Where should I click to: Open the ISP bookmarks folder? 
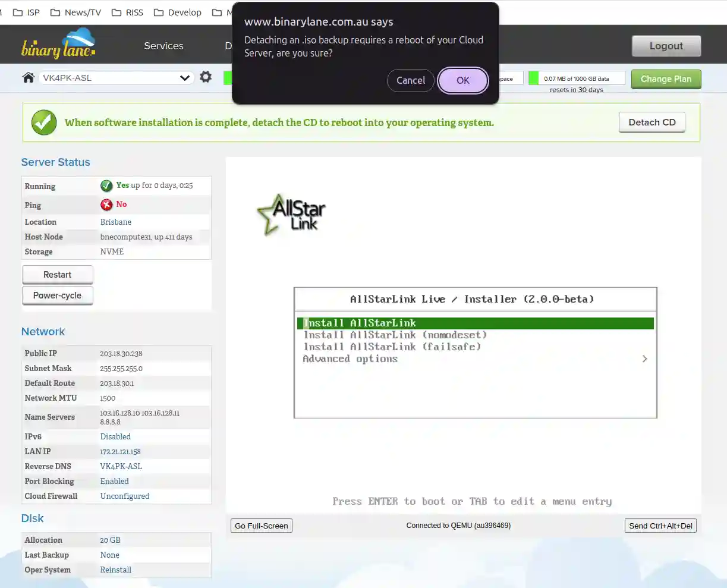[27, 12]
